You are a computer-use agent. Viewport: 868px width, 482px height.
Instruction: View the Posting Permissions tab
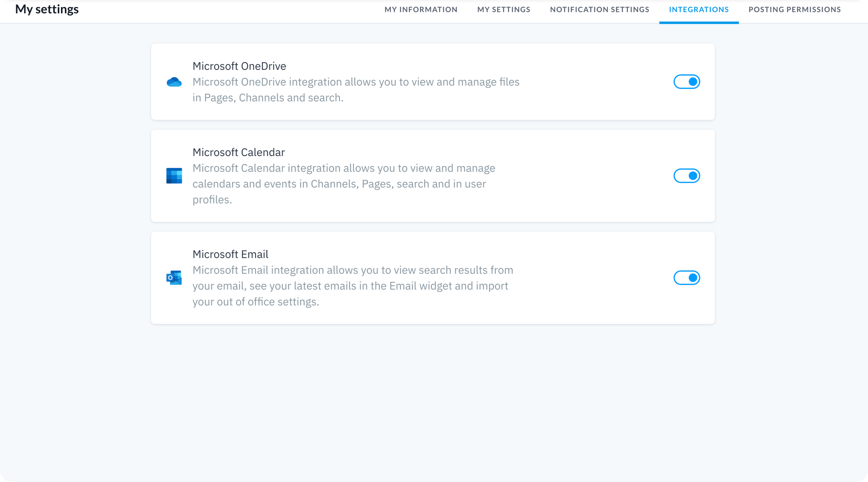794,9
